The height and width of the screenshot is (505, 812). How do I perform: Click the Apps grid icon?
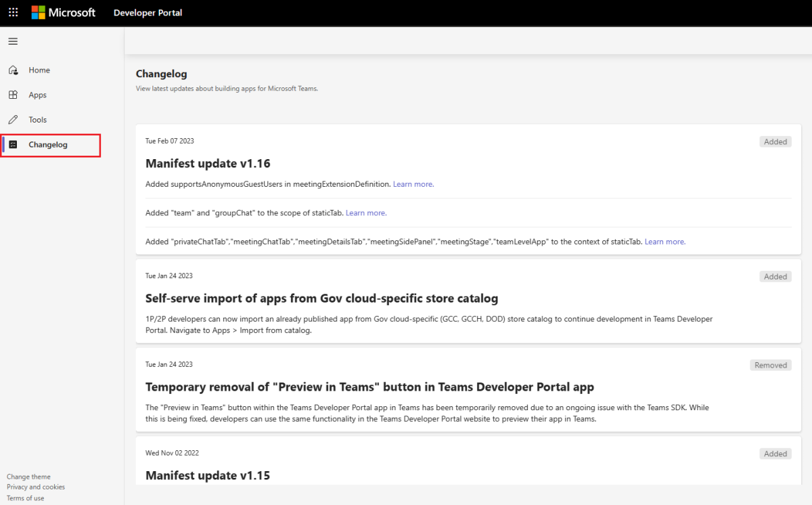(13, 95)
